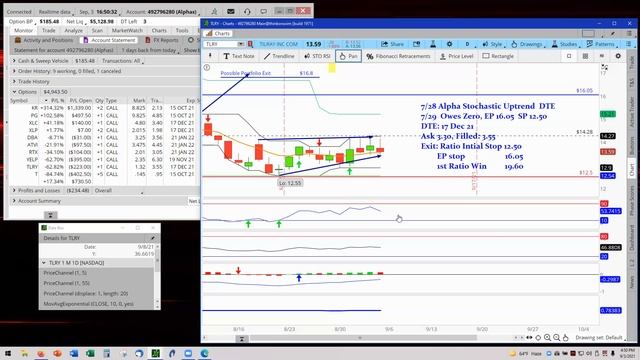Screen dimensions: 640x360
Task: Select the Rectangle drawing tool
Action: (x=498, y=56)
